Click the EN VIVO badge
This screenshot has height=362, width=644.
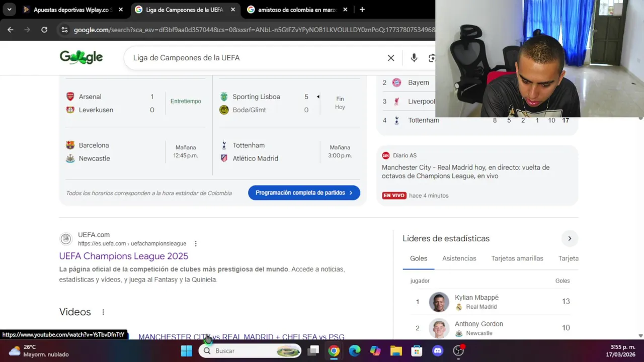[x=394, y=196]
